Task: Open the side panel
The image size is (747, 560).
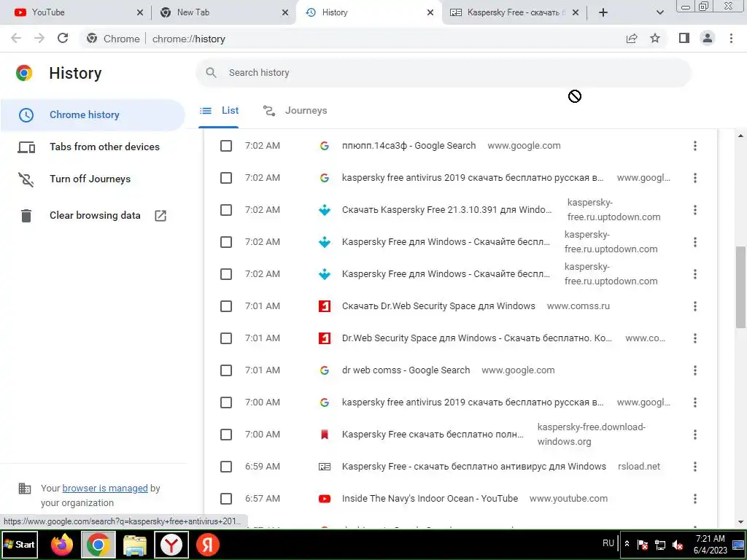Action: pos(684,39)
